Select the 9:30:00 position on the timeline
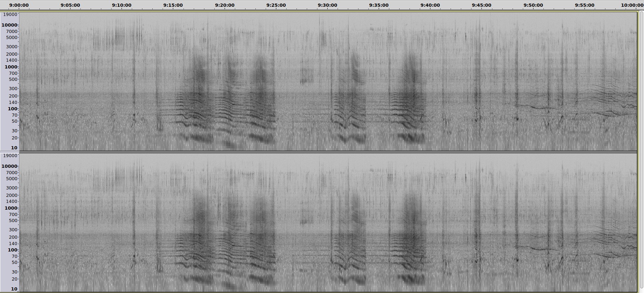The image size is (644, 293). 327,5
